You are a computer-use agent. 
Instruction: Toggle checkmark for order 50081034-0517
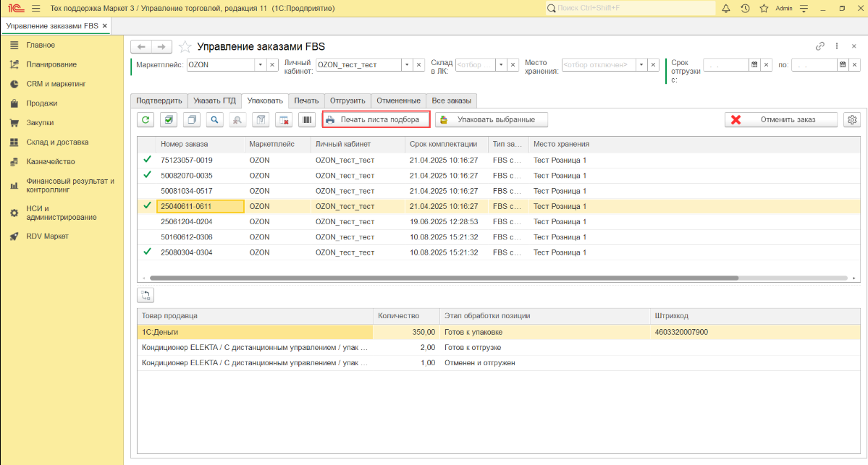point(147,191)
